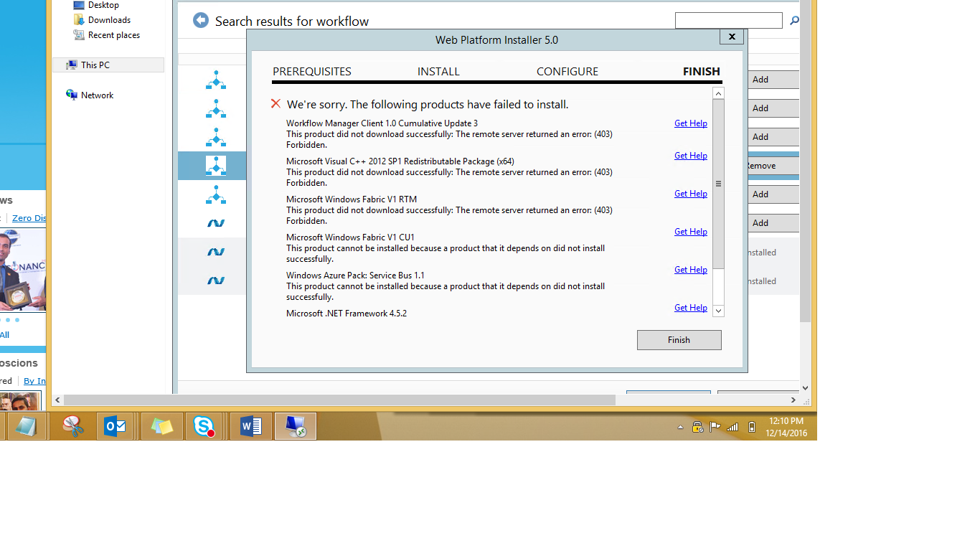Click "Microsoft .NET Framework 4.5.2" product name
Screen dimensions: 980x551
[x=347, y=314]
